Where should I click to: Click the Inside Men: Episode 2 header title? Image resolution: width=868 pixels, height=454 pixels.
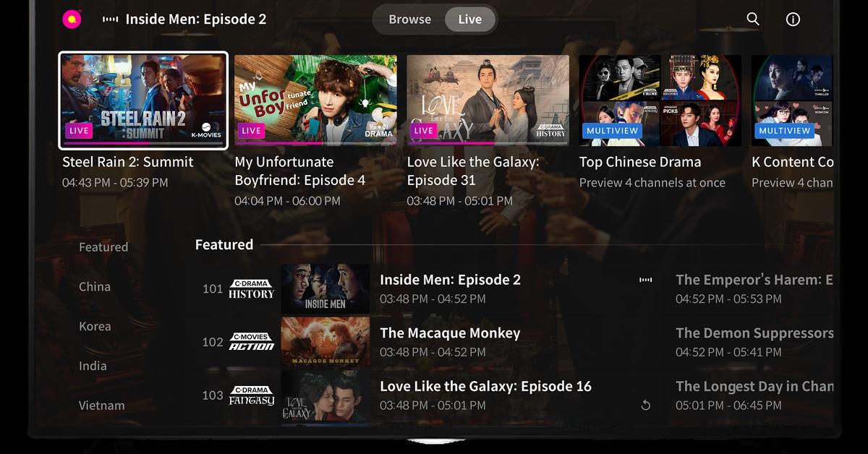(x=196, y=20)
